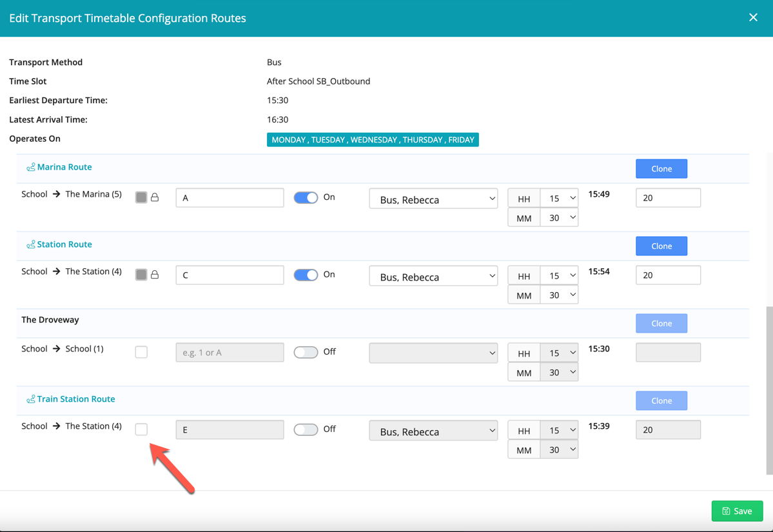Save the timetable configuration
Screen dimensions: 773x532
click(x=737, y=511)
